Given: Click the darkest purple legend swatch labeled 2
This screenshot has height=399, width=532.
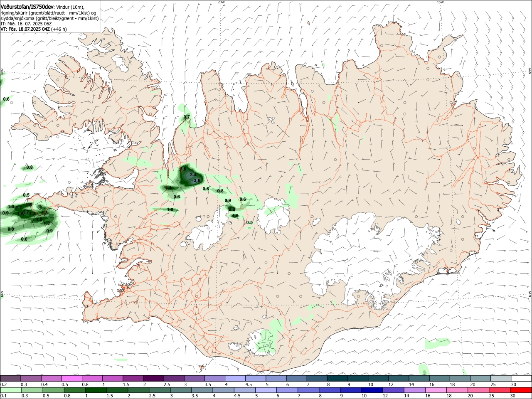Looking at the screenshot, I should pos(153,378).
